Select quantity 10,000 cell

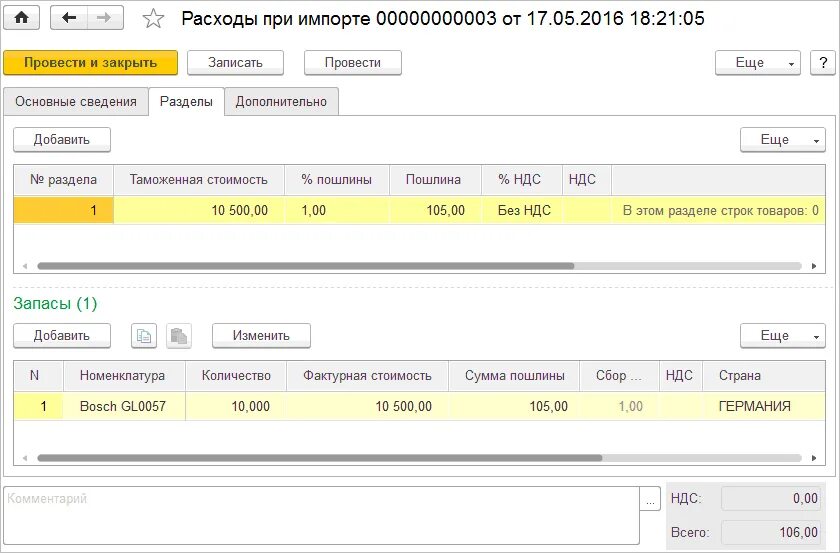tap(236, 407)
